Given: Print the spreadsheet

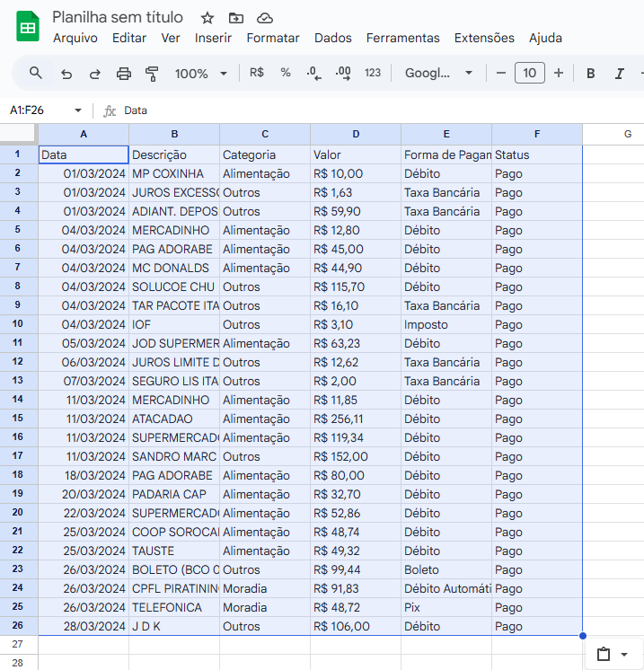Looking at the screenshot, I should tap(124, 74).
